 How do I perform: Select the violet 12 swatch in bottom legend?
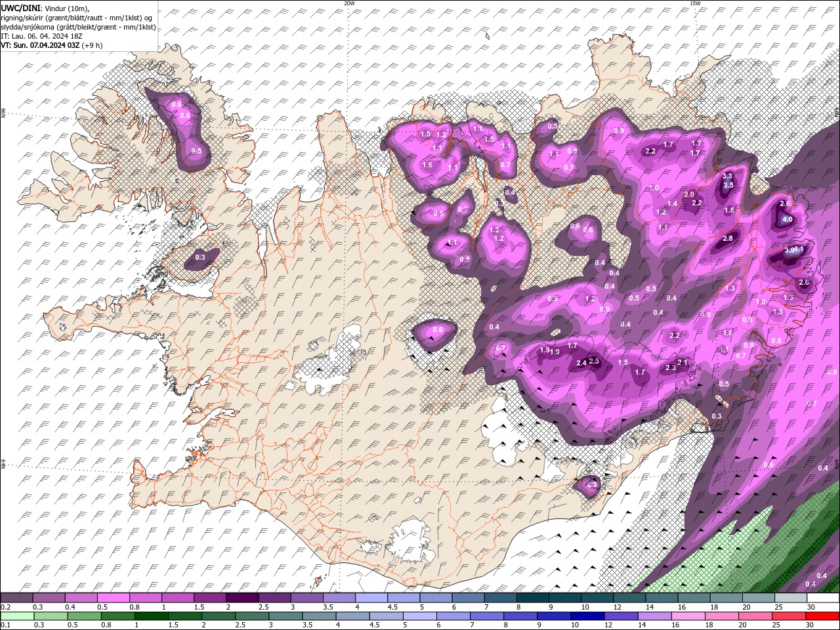[x=621, y=616]
